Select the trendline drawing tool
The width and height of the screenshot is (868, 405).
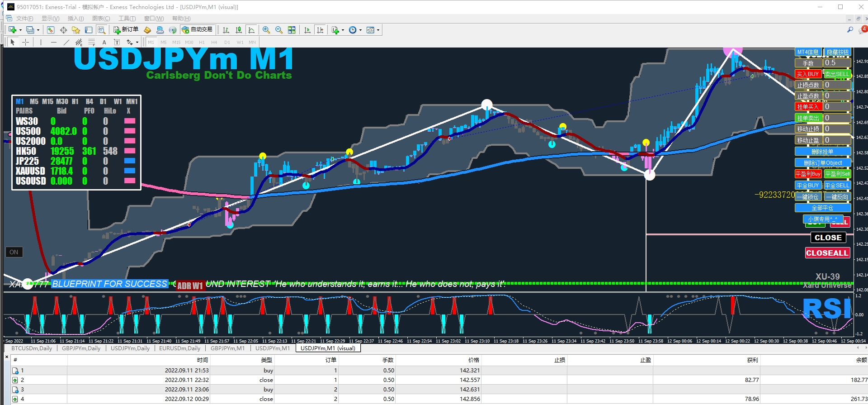[x=66, y=42]
